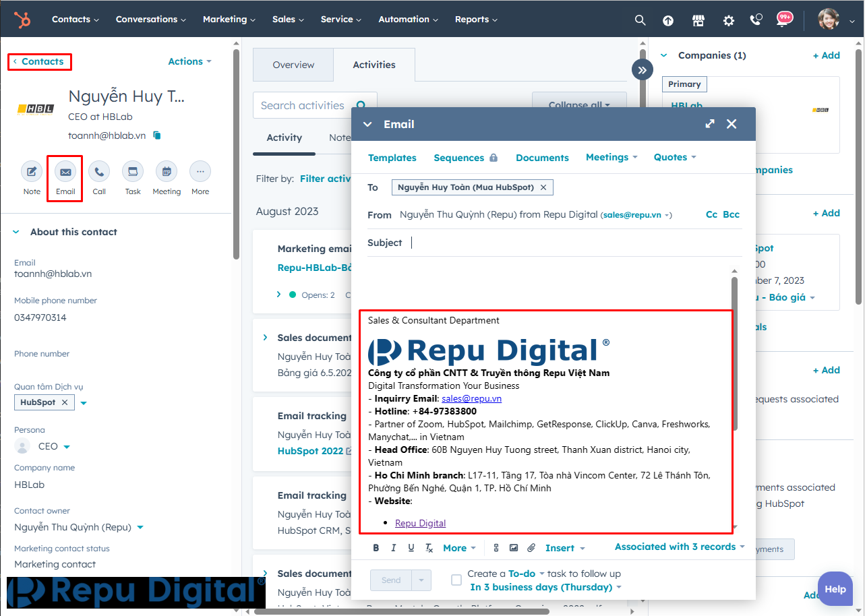Expand the Email composer window
The height and width of the screenshot is (616, 865).
[710, 124]
